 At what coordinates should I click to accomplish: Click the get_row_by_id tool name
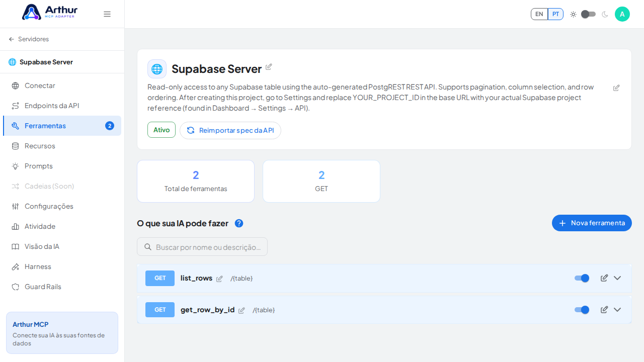[x=208, y=310]
